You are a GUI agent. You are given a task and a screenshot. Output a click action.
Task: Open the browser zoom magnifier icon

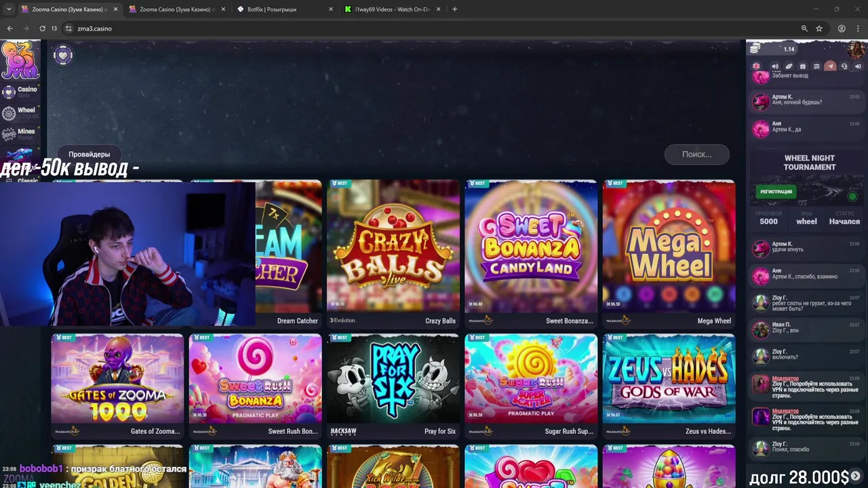pos(804,28)
